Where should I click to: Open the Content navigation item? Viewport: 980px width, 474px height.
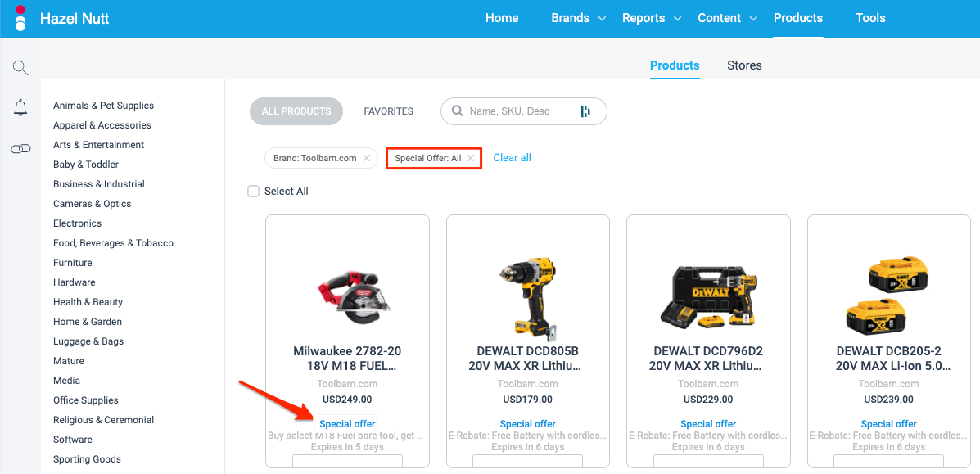pyautogui.click(x=720, y=18)
